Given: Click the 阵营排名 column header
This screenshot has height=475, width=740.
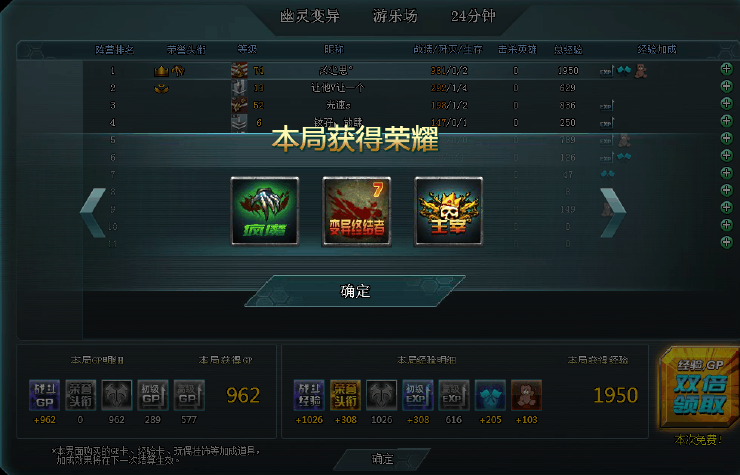Looking at the screenshot, I should 115,49.
